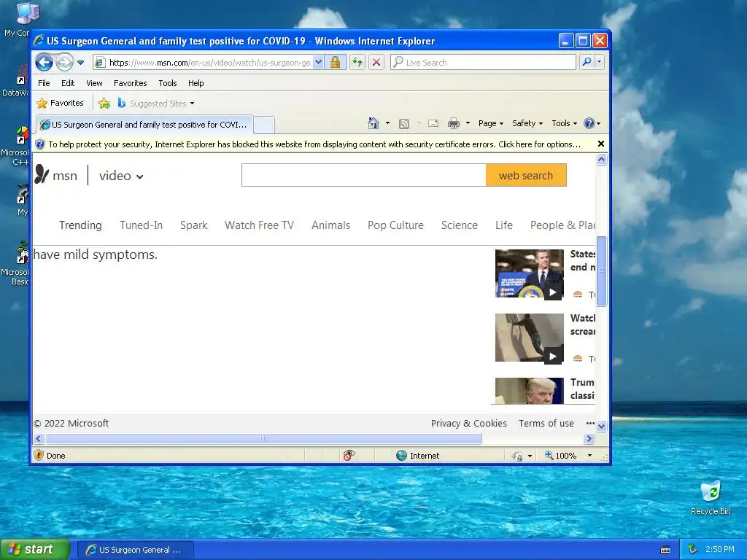Open the recent pages dropdown arrow
Viewport: 747px width, 560px height.
coord(80,63)
